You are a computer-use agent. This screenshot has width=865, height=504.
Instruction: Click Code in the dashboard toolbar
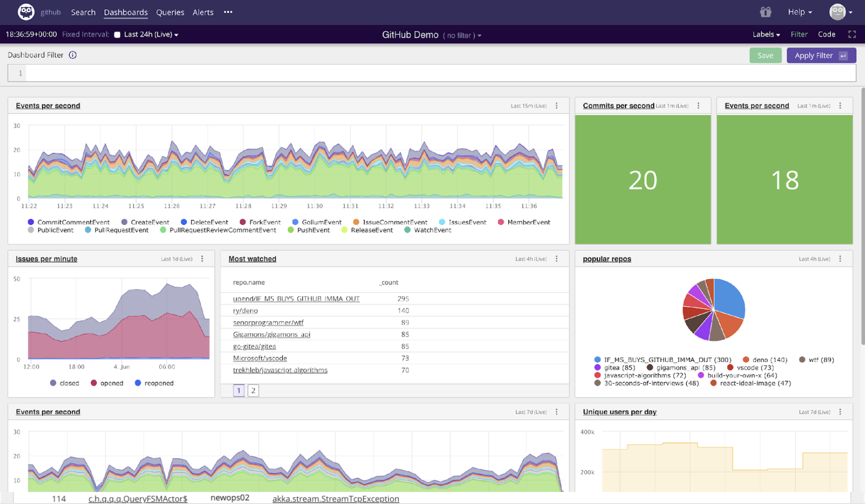click(x=826, y=34)
